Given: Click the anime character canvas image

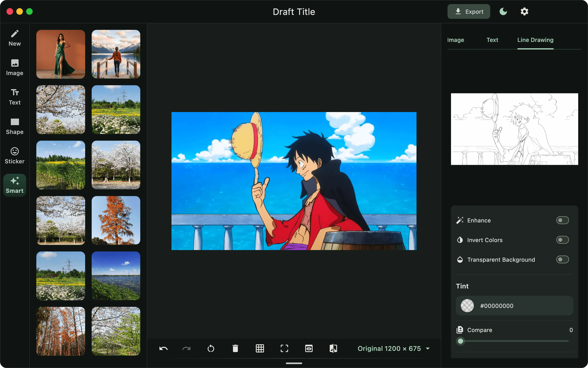Looking at the screenshot, I should [294, 181].
